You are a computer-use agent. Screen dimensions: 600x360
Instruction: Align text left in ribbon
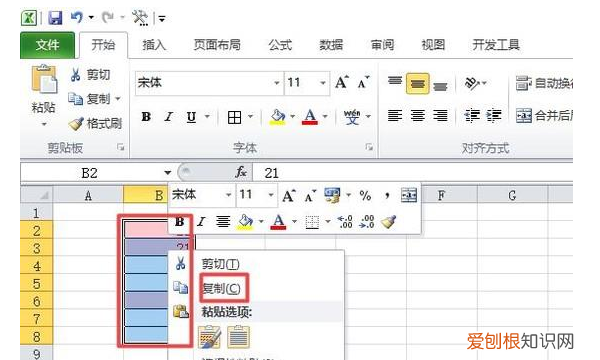(x=395, y=115)
